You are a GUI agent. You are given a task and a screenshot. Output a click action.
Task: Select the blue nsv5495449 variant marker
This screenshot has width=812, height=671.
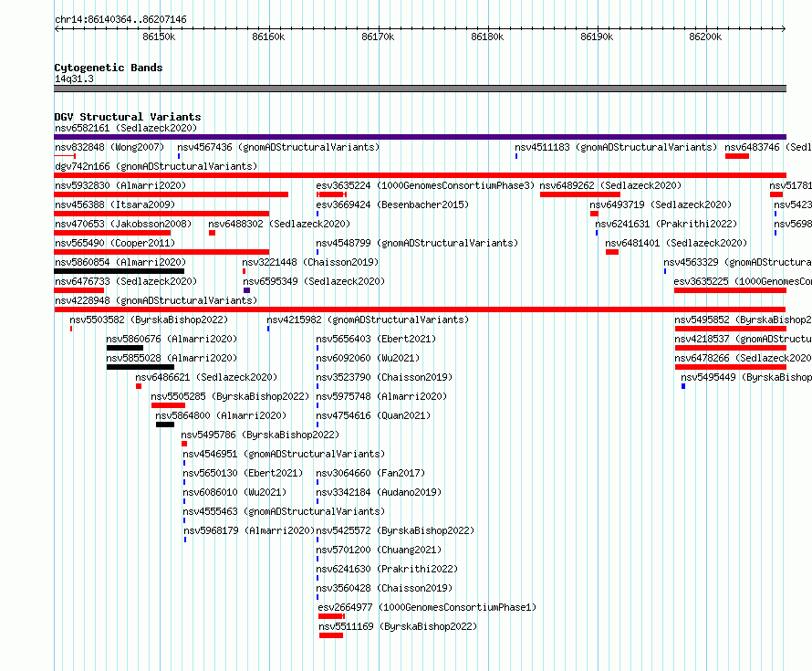click(x=683, y=386)
